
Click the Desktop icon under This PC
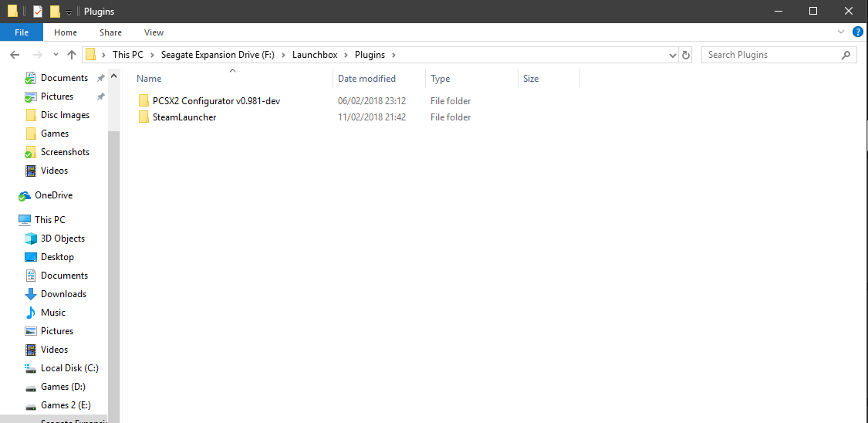[x=31, y=257]
